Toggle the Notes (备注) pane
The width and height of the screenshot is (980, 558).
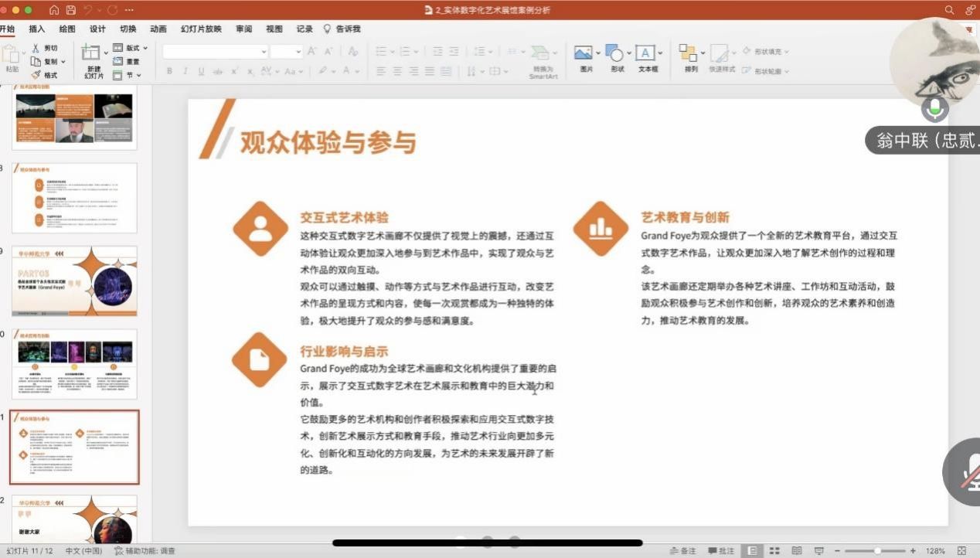point(682,551)
